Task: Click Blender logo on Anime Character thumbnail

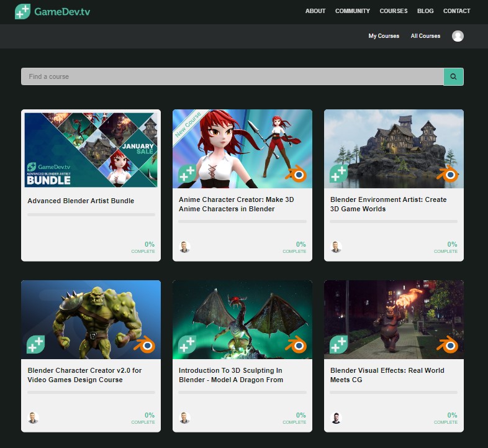Action: 296,174
